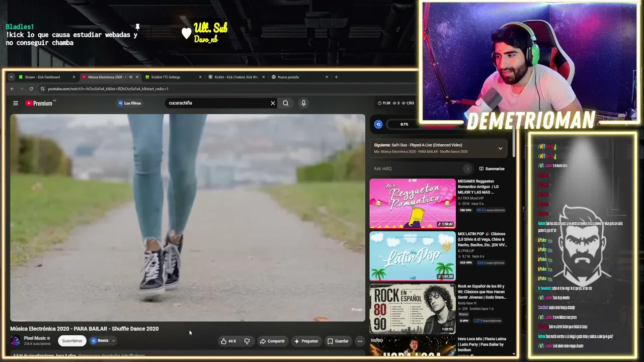Viewport: 644px width, 362px height.
Task: Start voice search with microphone icon
Action: tap(303, 103)
